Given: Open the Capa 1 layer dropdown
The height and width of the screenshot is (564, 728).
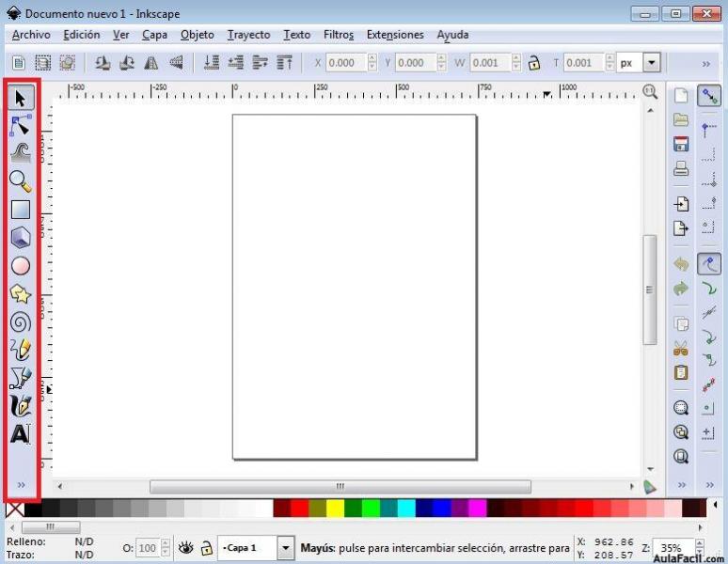Looking at the screenshot, I should [x=285, y=548].
